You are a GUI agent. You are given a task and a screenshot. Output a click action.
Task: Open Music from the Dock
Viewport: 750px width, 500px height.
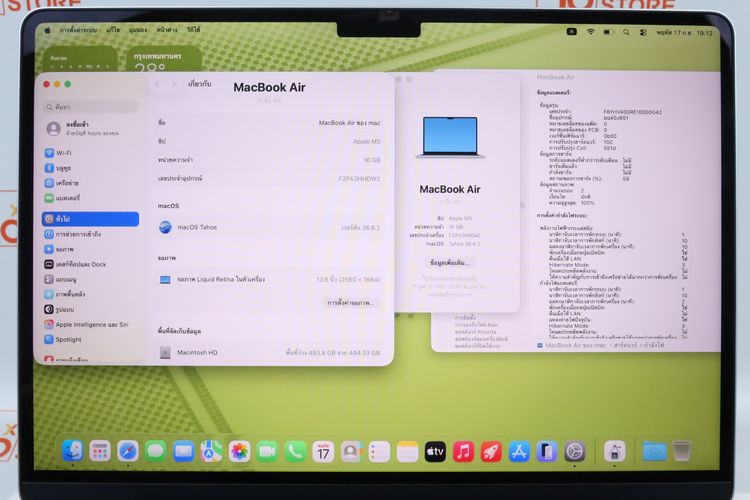click(x=463, y=451)
